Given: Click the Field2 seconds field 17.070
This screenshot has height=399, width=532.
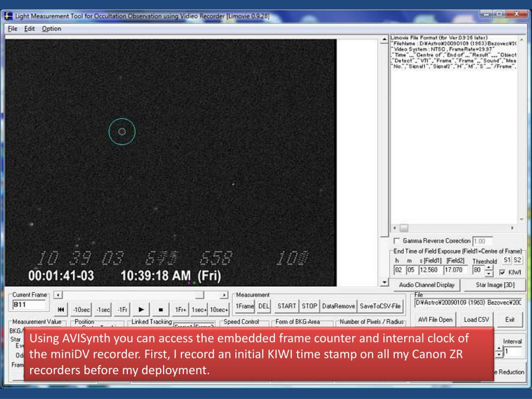Looking at the screenshot, I should 455,270.
